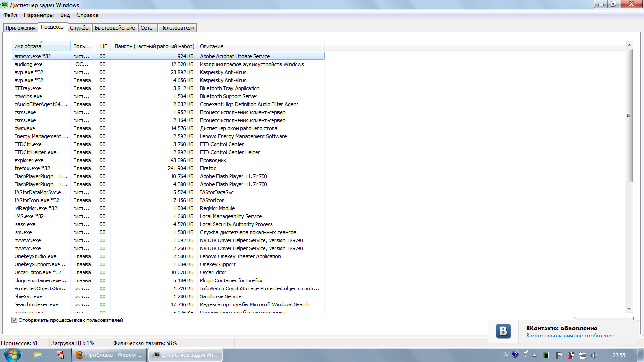This screenshot has height=362, width=644.
Task: Open the 'Вам оставили личное сообщение' link
Action: tap(570, 336)
